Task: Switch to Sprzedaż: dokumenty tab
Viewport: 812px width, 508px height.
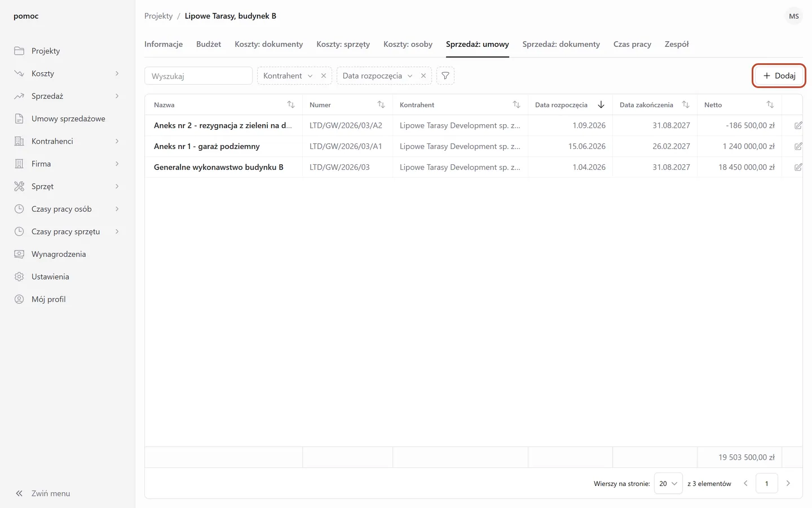Action: (x=561, y=44)
